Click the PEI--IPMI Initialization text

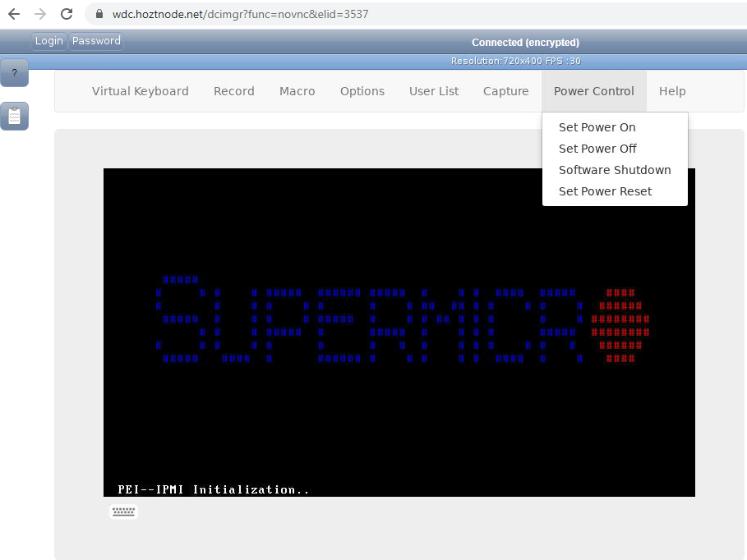(214, 489)
